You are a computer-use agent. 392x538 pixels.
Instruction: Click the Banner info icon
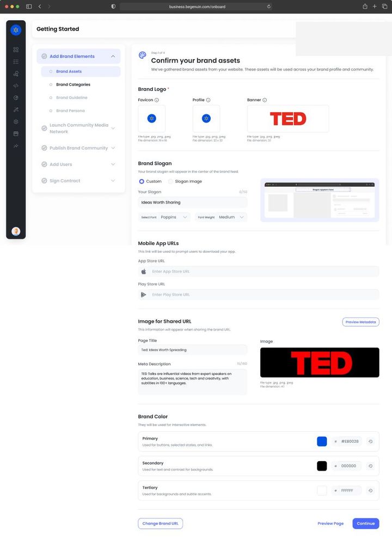click(265, 100)
